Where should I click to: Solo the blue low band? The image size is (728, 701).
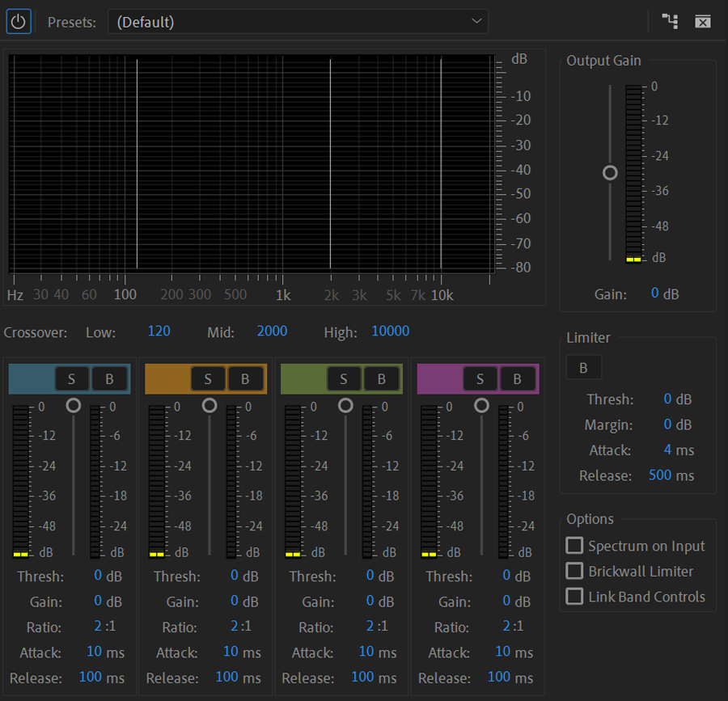[x=72, y=378]
